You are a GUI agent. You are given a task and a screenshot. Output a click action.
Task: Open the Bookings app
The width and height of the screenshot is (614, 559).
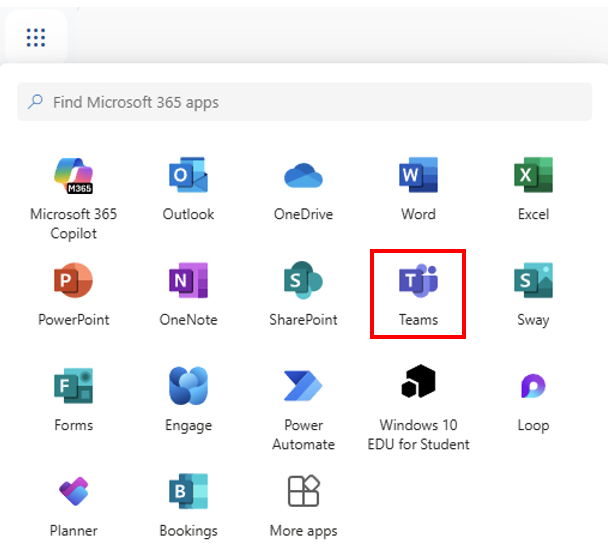tap(188, 494)
